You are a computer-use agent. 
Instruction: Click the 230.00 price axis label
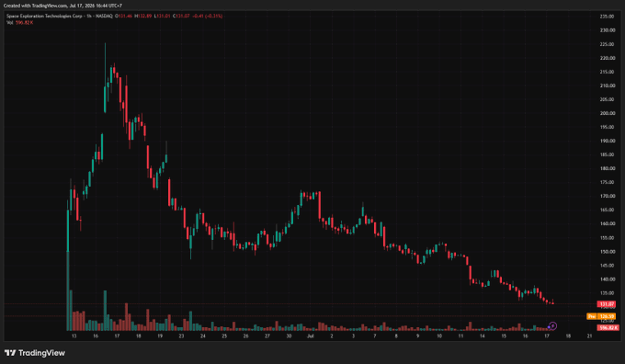[607, 30]
